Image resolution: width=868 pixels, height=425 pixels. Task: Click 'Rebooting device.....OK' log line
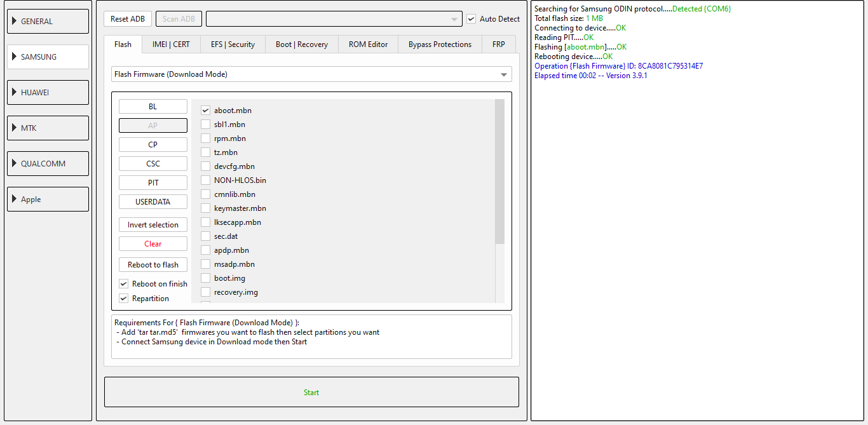[574, 57]
